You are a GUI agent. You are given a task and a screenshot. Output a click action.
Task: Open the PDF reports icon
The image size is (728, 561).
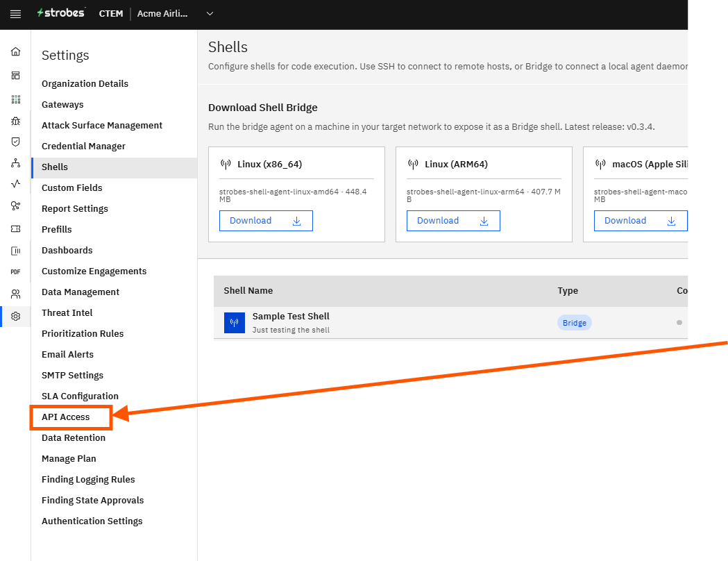15,271
